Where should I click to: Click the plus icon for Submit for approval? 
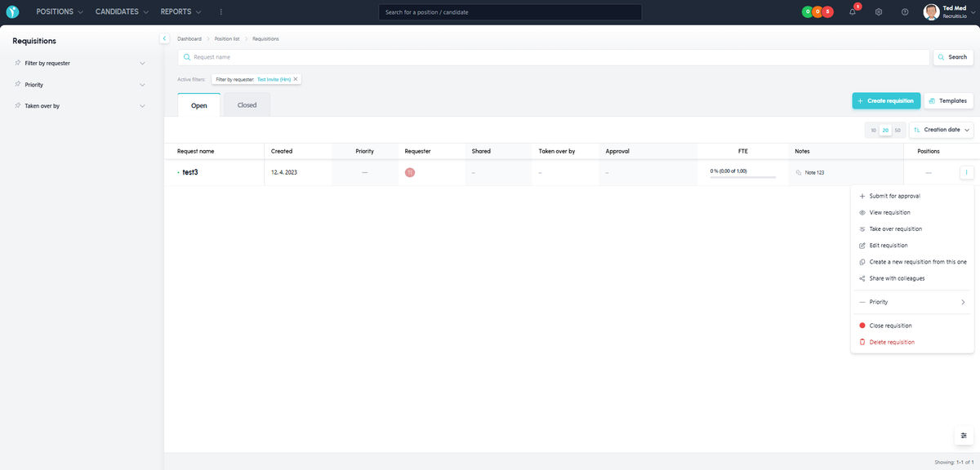862,196
